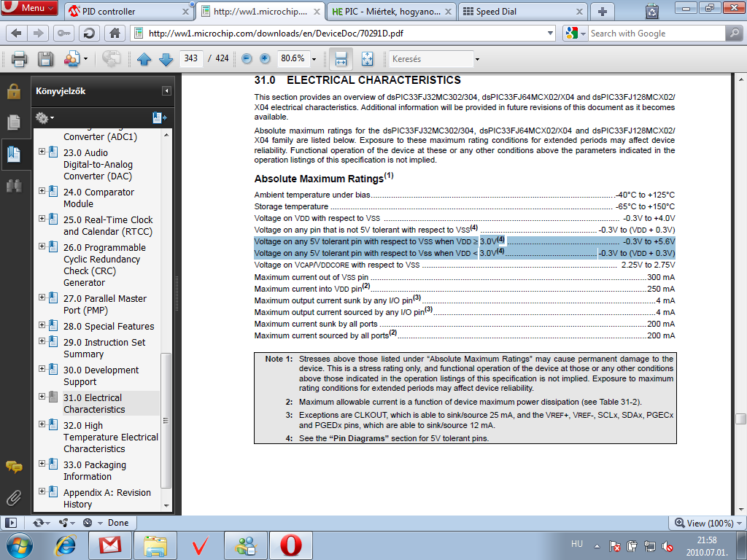Open the 28.0 Special Features bookmark
This screenshot has height=560, width=747.
109,326
